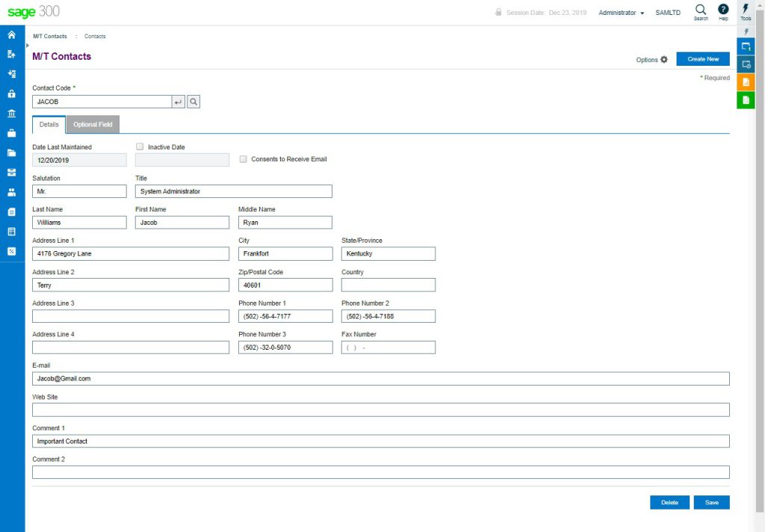Click the padlock icon in sidebar
The height and width of the screenshot is (532, 765).
(x=11, y=94)
